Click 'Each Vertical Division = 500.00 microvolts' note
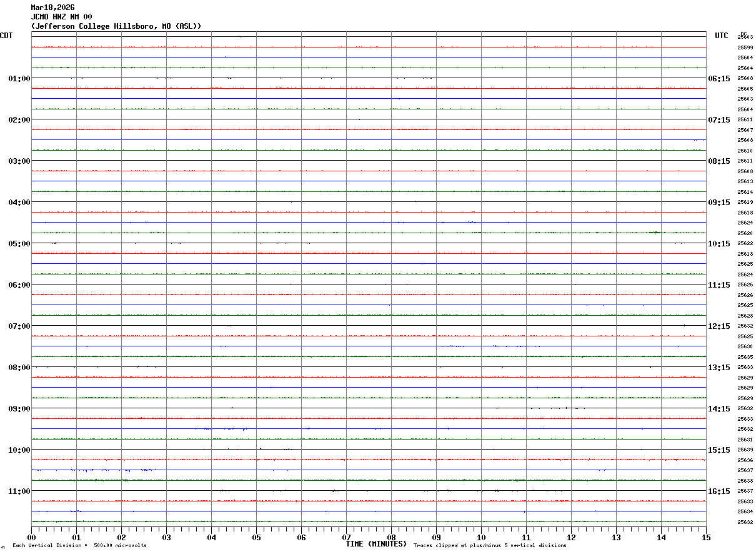The height and width of the screenshot is (554, 756). [x=79, y=546]
